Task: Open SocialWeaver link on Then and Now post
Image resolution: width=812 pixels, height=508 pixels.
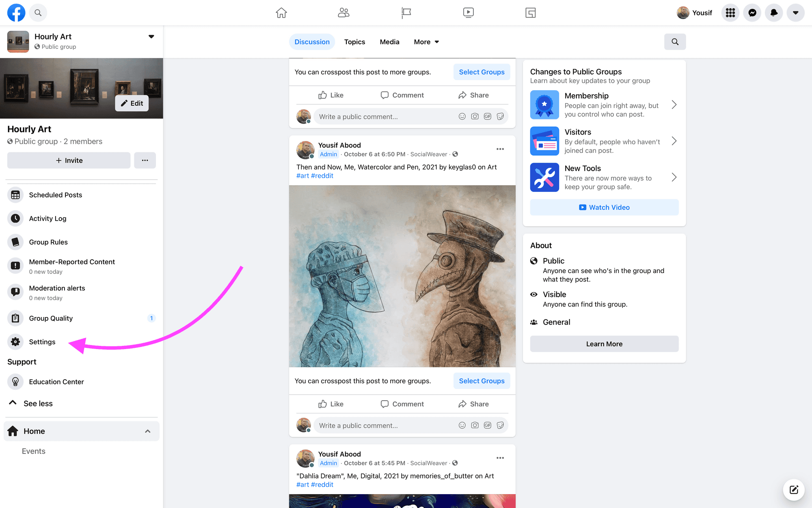Action: click(x=428, y=154)
